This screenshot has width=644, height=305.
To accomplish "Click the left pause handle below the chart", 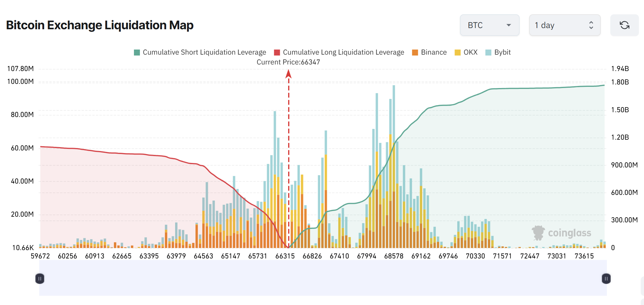I will pos(40,278).
